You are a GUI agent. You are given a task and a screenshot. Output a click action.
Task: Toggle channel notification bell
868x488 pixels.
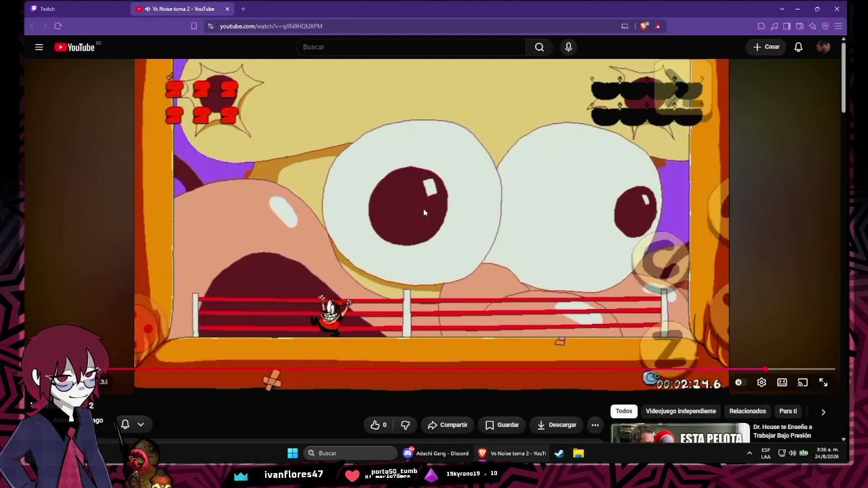[125, 424]
